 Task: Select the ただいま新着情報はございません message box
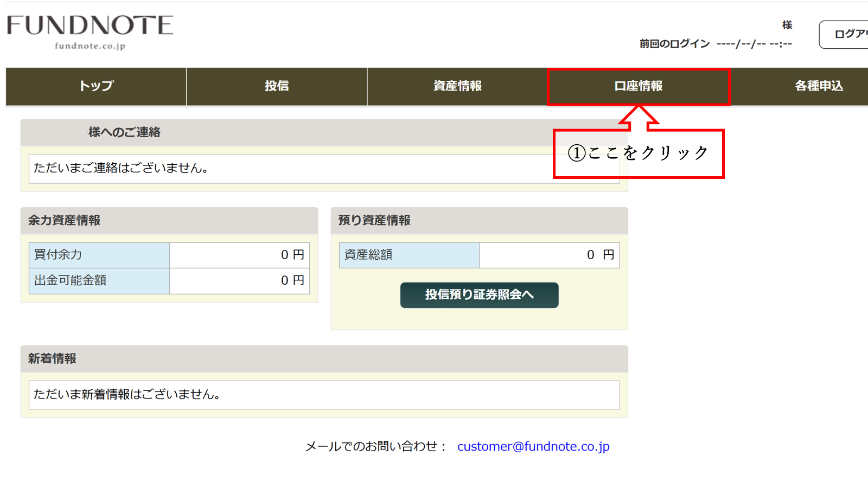click(x=324, y=395)
